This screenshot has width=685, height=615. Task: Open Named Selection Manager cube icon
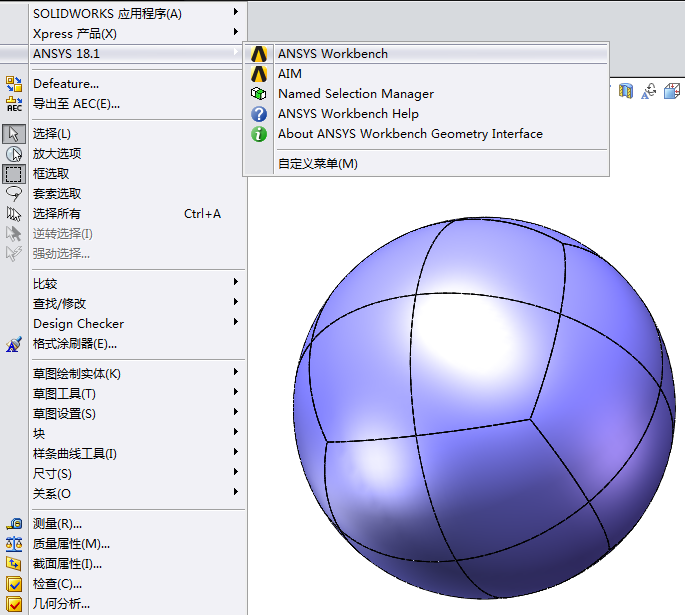coord(259,94)
